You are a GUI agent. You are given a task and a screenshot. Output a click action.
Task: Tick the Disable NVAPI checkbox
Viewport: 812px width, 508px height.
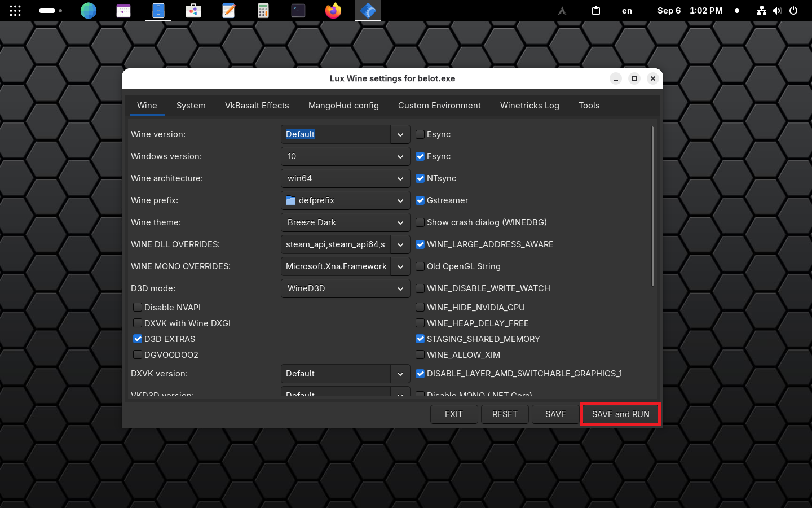point(138,308)
